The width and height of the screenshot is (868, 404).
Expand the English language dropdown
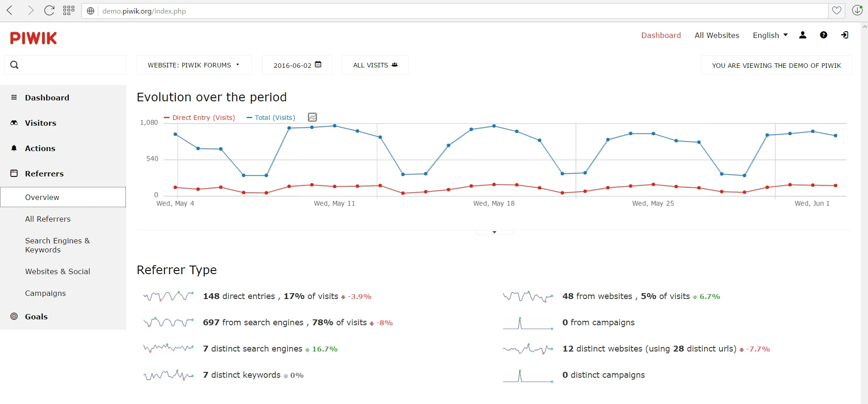click(769, 35)
